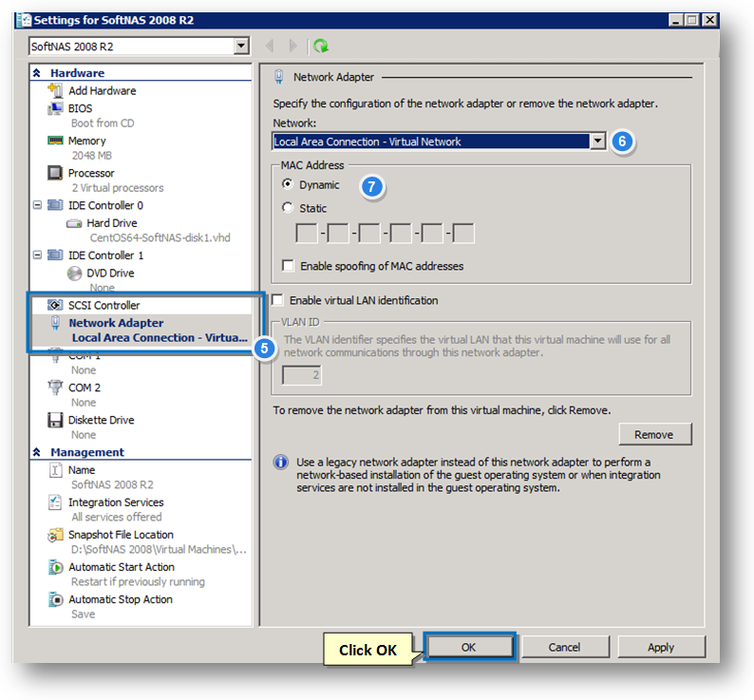The height and width of the screenshot is (700, 754).
Task: Enable virtual LAN identification checkbox
Action: (277, 300)
